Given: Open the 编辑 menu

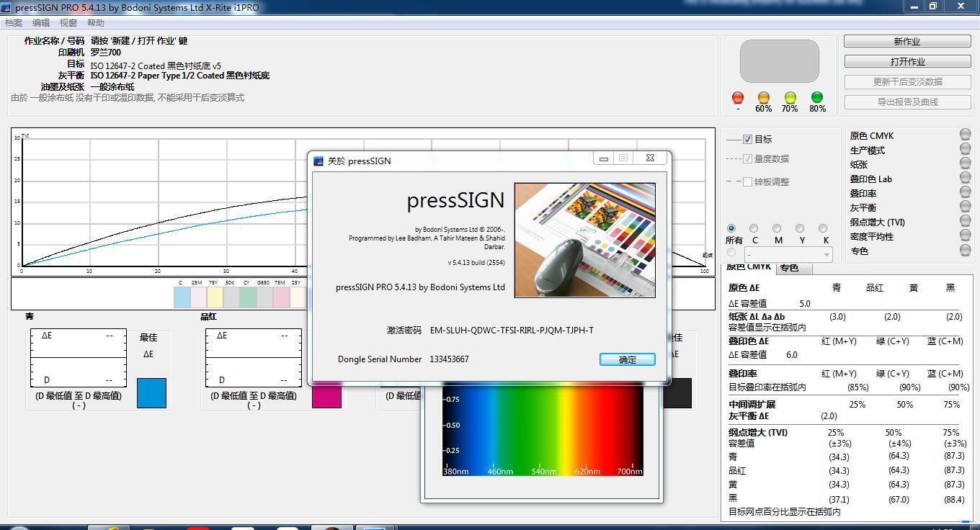Looking at the screenshot, I should tap(41, 23).
